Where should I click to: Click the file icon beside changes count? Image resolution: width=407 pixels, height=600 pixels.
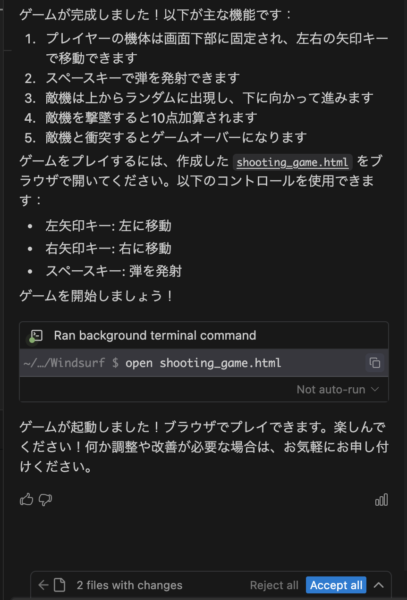pos(59,585)
